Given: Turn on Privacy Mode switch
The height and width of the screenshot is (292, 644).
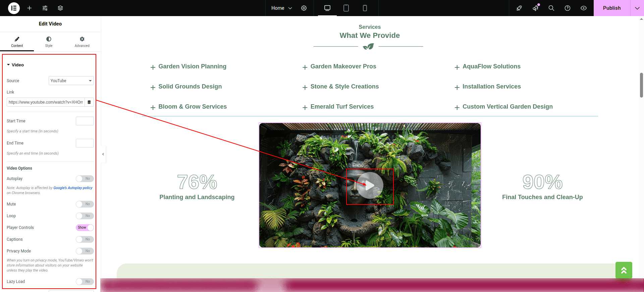Looking at the screenshot, I should (x=85, y=251).
